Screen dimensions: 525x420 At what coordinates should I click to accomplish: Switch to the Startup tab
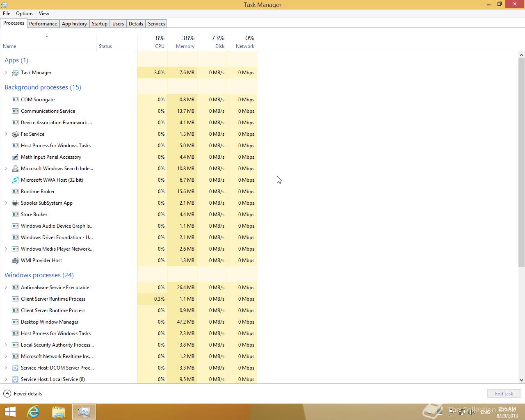tap(99, 24)
